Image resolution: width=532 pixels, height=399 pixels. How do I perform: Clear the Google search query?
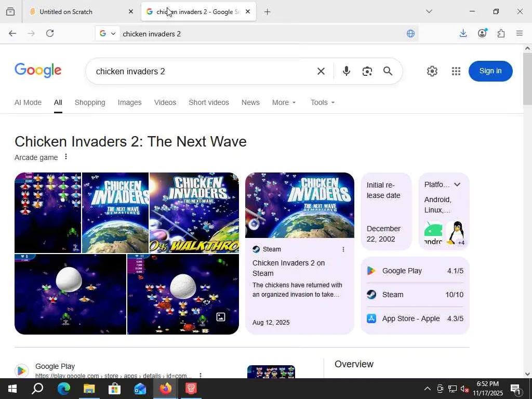[321, 71]
